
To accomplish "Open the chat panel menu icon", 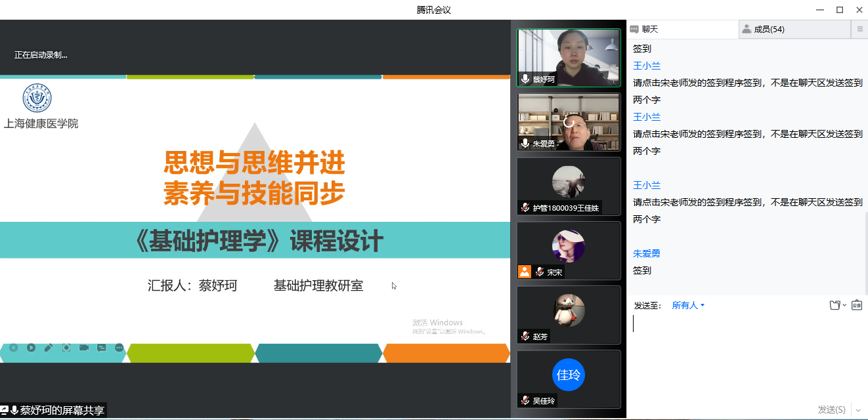I will tap(859, 30).
